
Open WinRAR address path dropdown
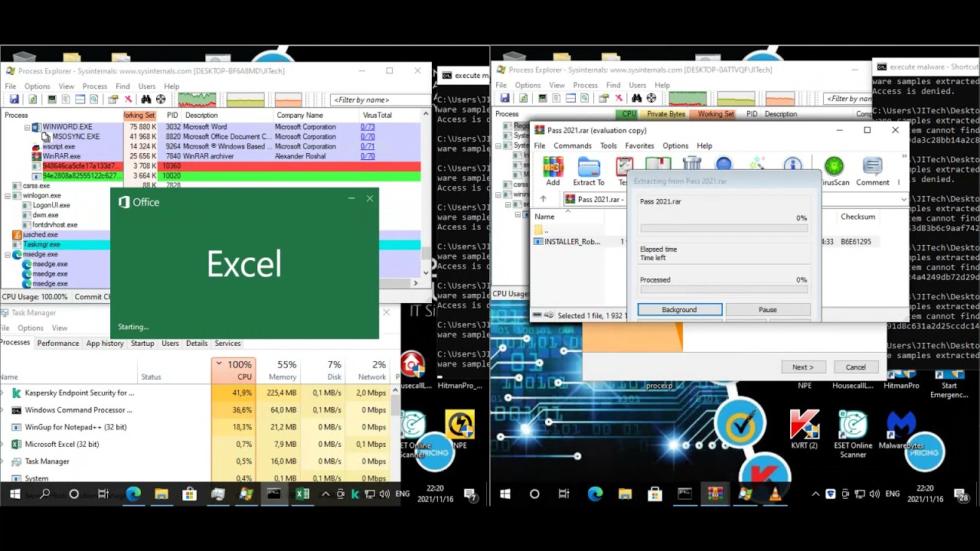click(903, 200)
